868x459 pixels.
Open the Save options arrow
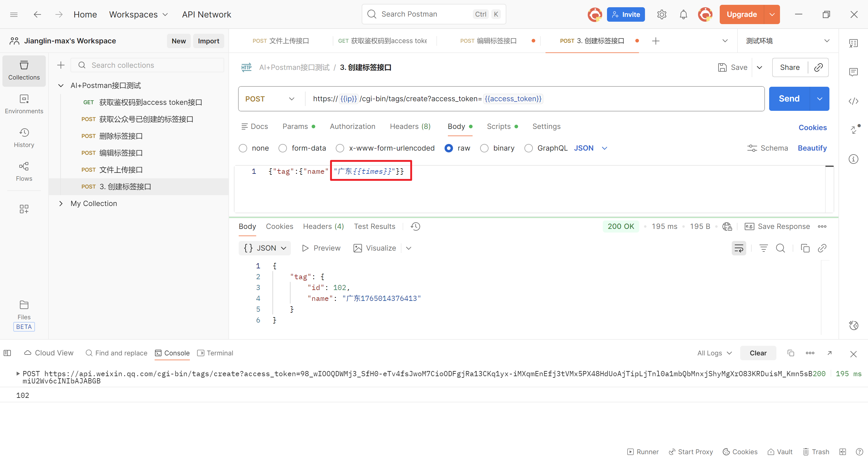click(759, 67)
